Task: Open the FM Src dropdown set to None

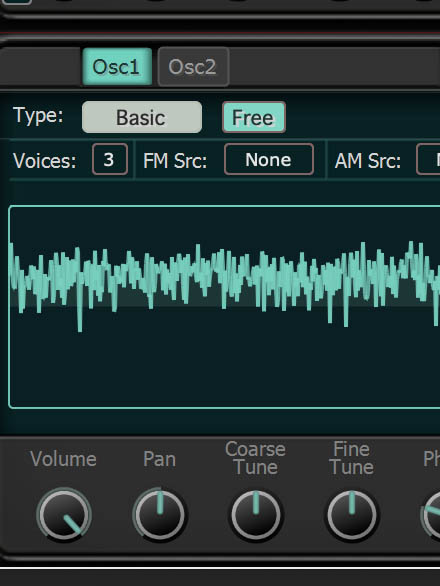Action: 269,159
